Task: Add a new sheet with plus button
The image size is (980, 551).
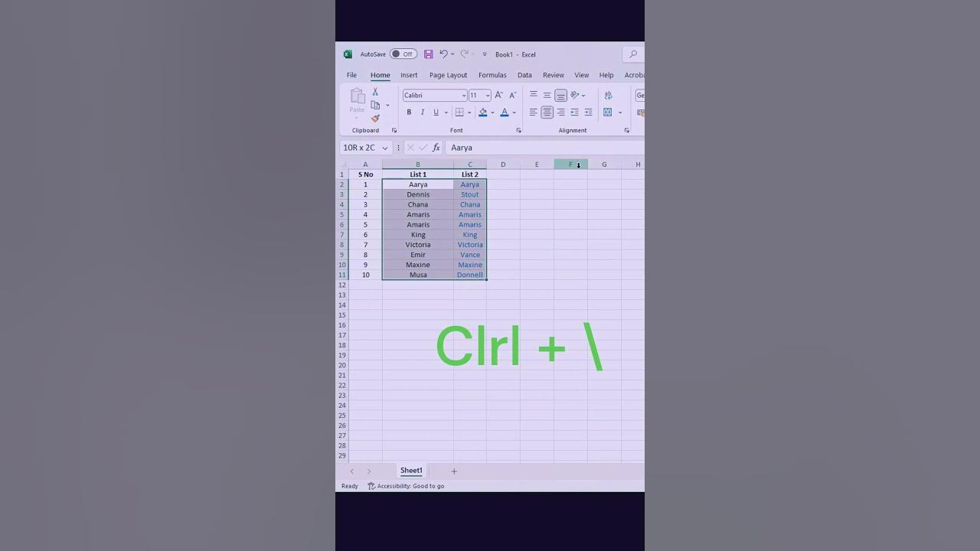Action: coord(454,471)
